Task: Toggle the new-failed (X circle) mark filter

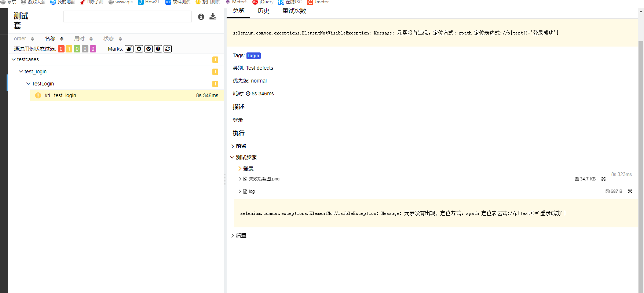Action: 139,49
